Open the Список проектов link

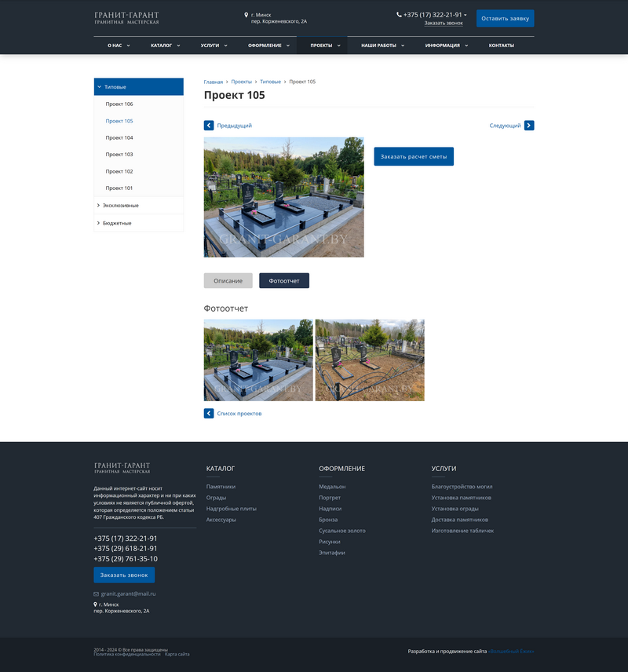(x=239, y=414)
